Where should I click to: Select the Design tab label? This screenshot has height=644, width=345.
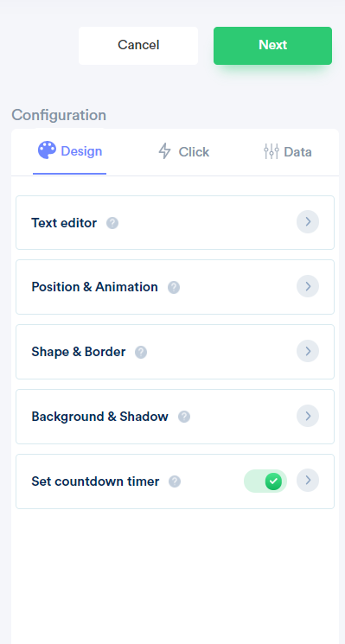point(81,151)
